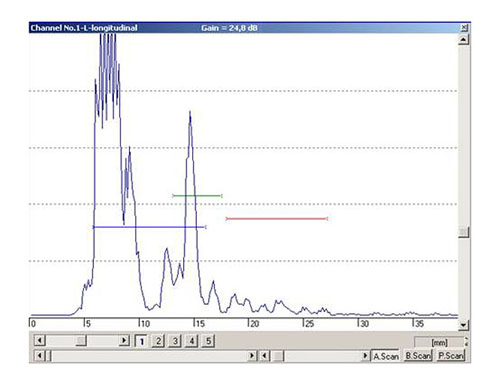Select channel button 2
The image size is (500, 385).
coord(158,341)
